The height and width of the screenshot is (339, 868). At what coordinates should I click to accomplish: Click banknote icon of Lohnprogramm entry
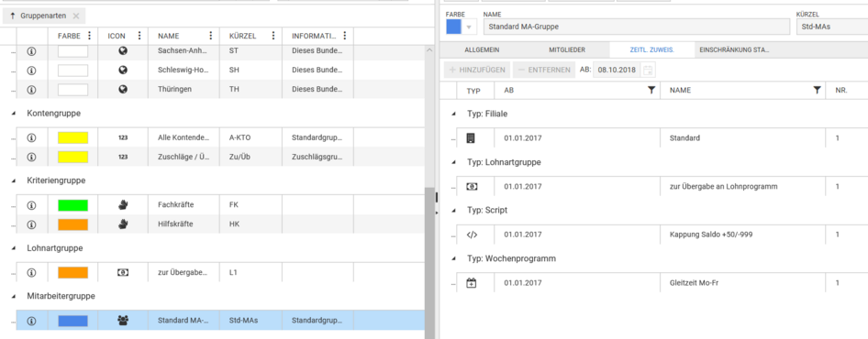point(471,186)
